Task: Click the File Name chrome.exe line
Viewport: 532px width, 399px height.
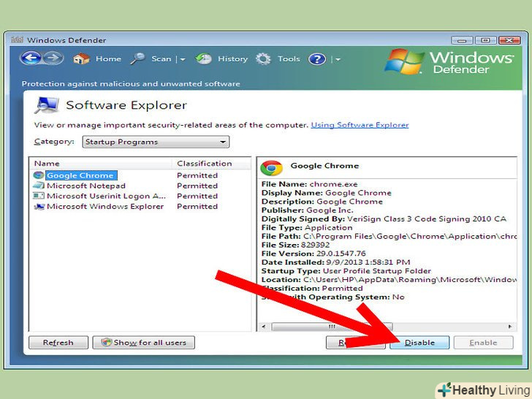Action: click(x=309, y=184)
